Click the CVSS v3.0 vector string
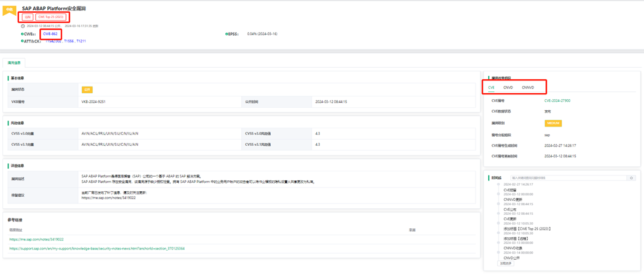 coord(110,133)
